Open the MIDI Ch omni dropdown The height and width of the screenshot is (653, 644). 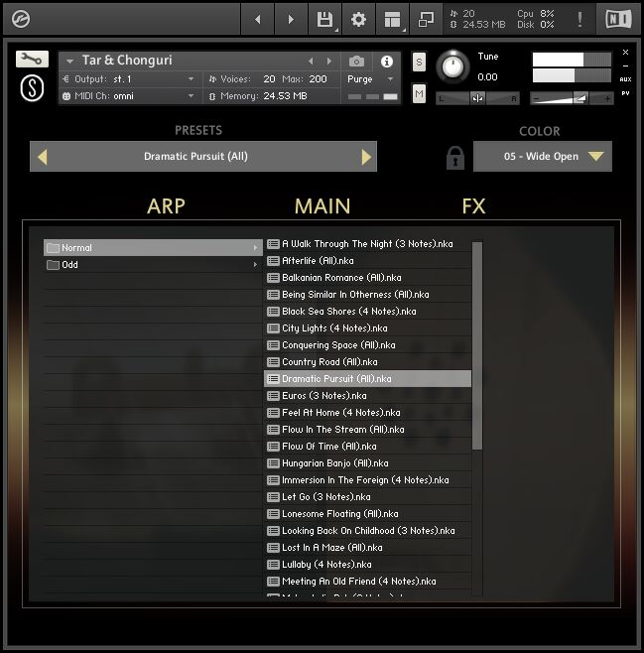(129, 96)
